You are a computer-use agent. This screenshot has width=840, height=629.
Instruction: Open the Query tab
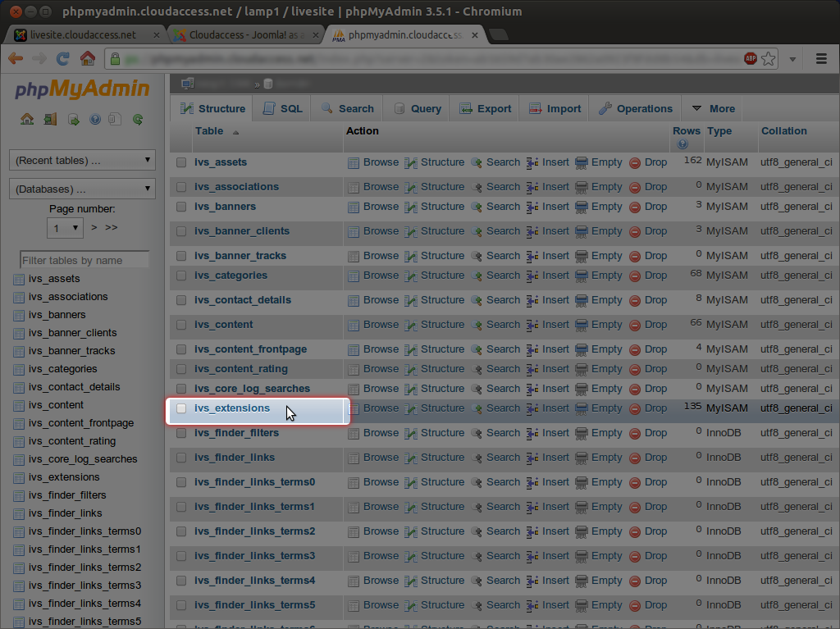pos(418,109)
